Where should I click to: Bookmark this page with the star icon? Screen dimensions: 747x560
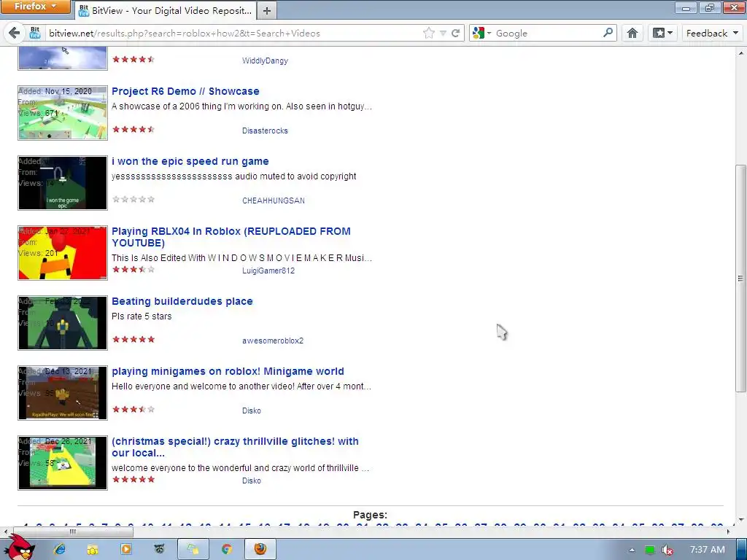[429, 33]
